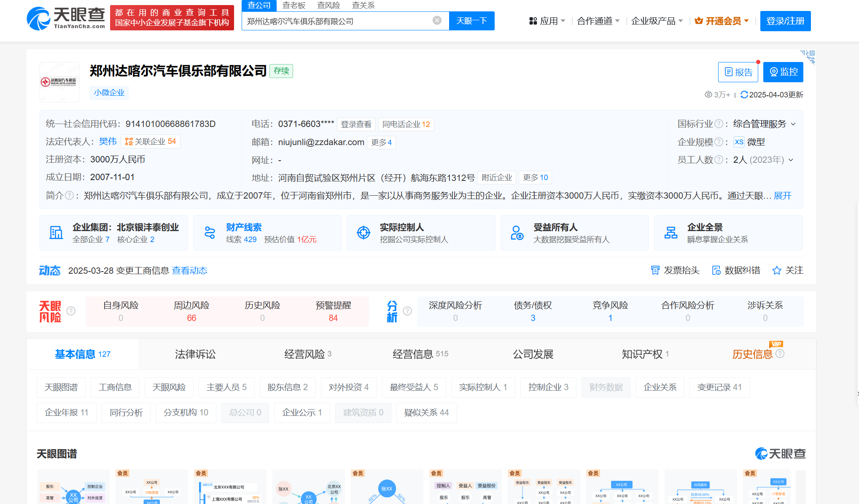Click the TianYanCha logo
859x504 pixels.
(x=66, y=19)
